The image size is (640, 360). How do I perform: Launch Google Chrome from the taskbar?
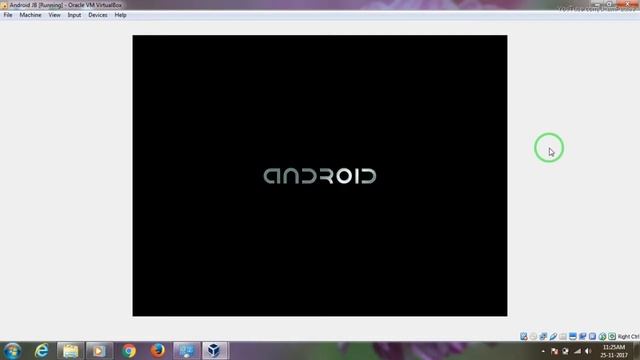[129, 351]
